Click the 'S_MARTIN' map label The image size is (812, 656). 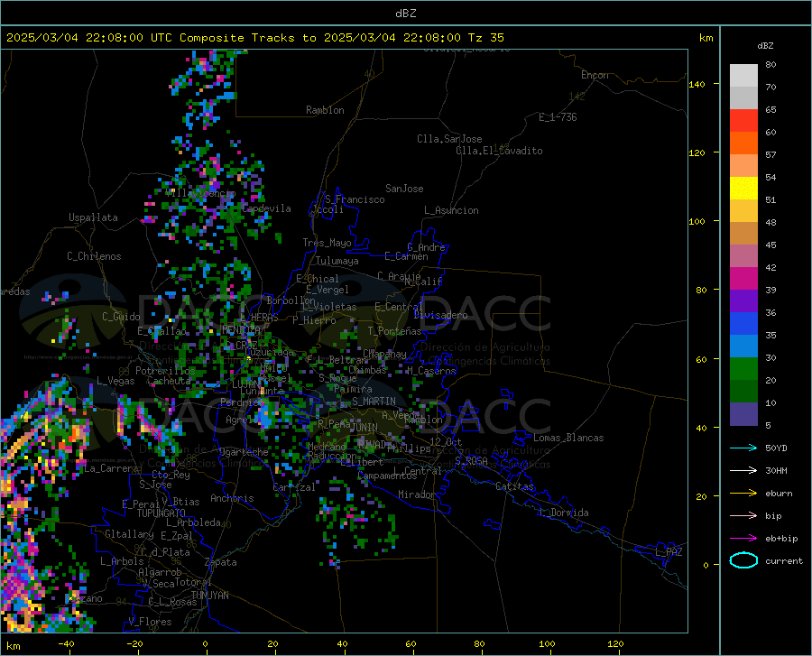pyautogui.click(x=374, y=402)
